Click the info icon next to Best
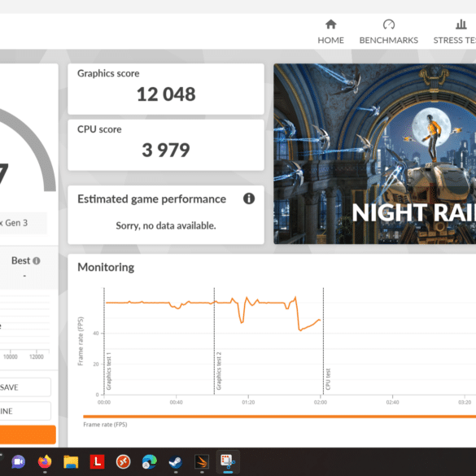The image size is (476, 476). (x=37, y=260)
